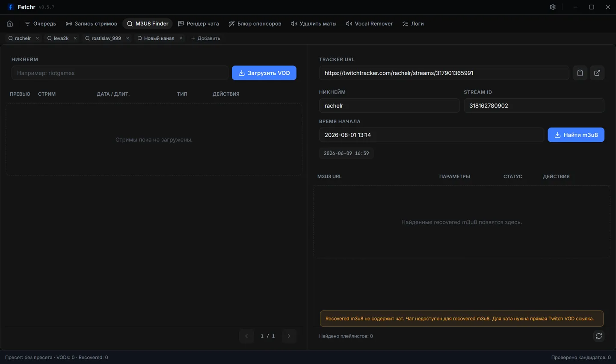Click the preset status bar text

pyautogui.click(x=56, y=358)
